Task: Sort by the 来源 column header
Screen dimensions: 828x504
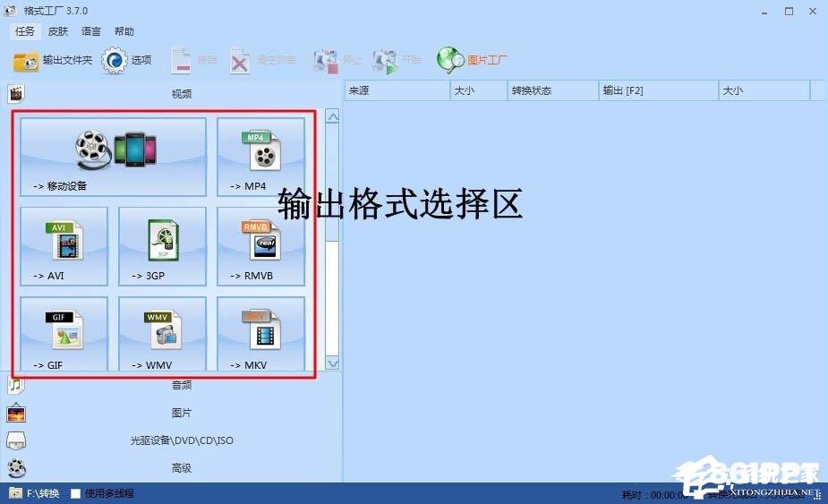Action: pos(397,90)
